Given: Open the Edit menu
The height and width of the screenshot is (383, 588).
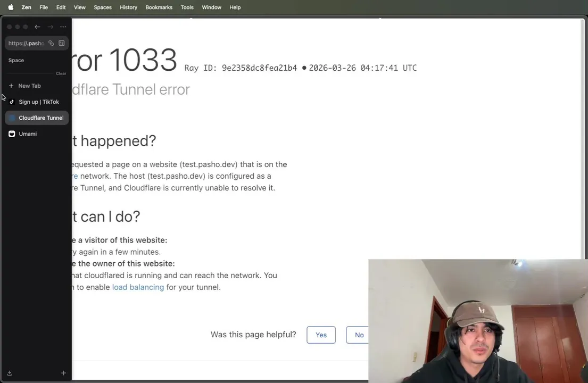Looking at the screenshot, I should click(x=61, y=7).
